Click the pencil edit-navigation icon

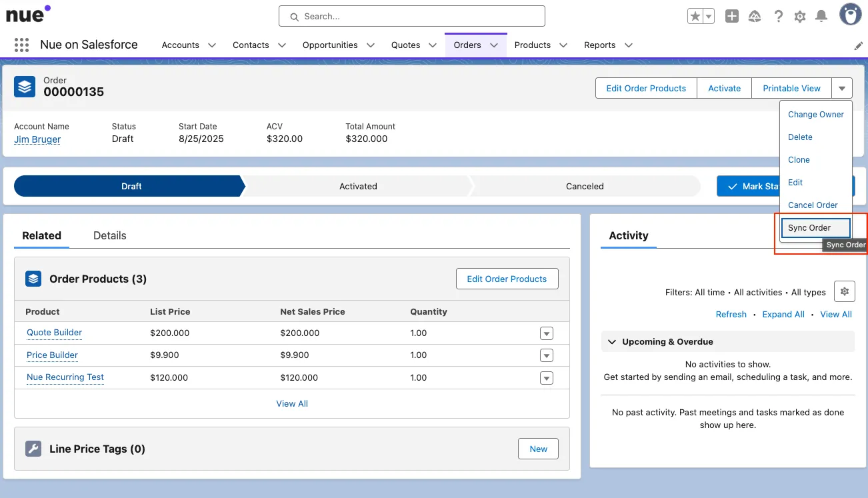click(859, 45)
